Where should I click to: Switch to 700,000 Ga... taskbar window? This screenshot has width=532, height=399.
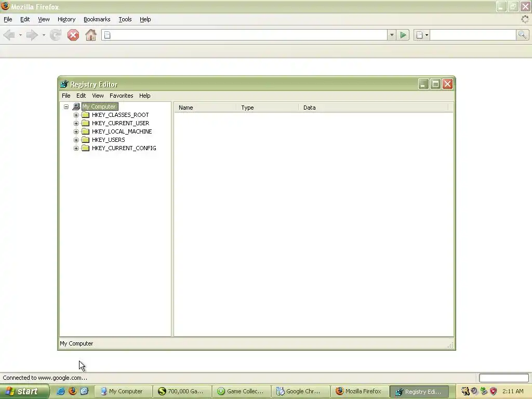pos(182,391)
